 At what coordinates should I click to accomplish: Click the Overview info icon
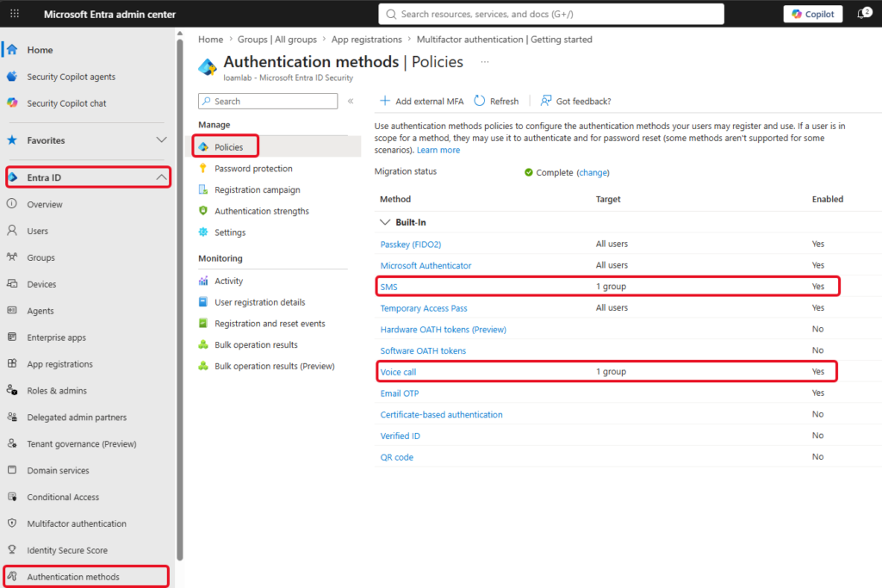click(x=12, y=203)
